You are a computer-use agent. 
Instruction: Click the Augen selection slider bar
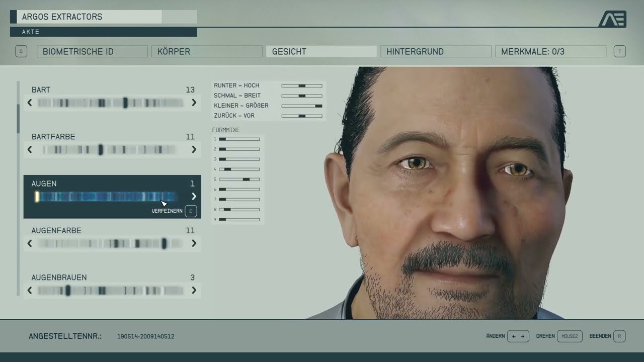point(106,197)
